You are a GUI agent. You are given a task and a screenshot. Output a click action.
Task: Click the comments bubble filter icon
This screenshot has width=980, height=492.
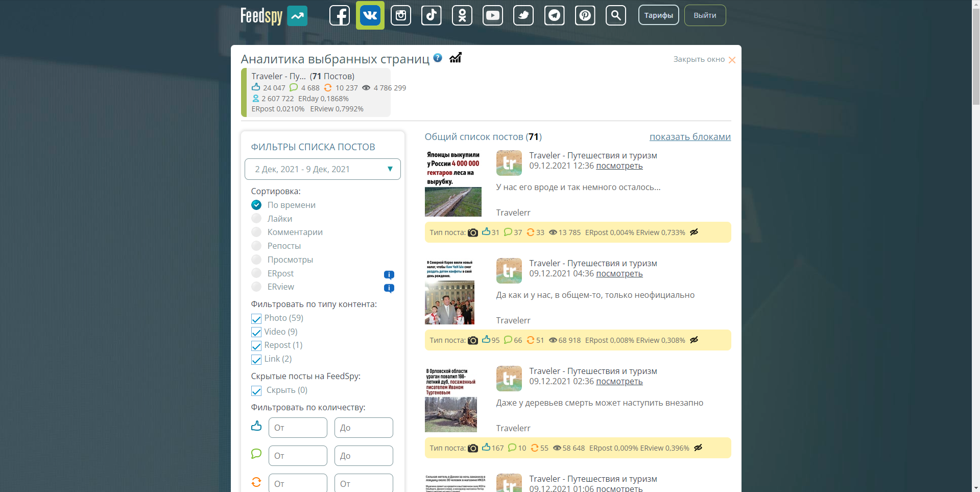[x=256, y=454]
